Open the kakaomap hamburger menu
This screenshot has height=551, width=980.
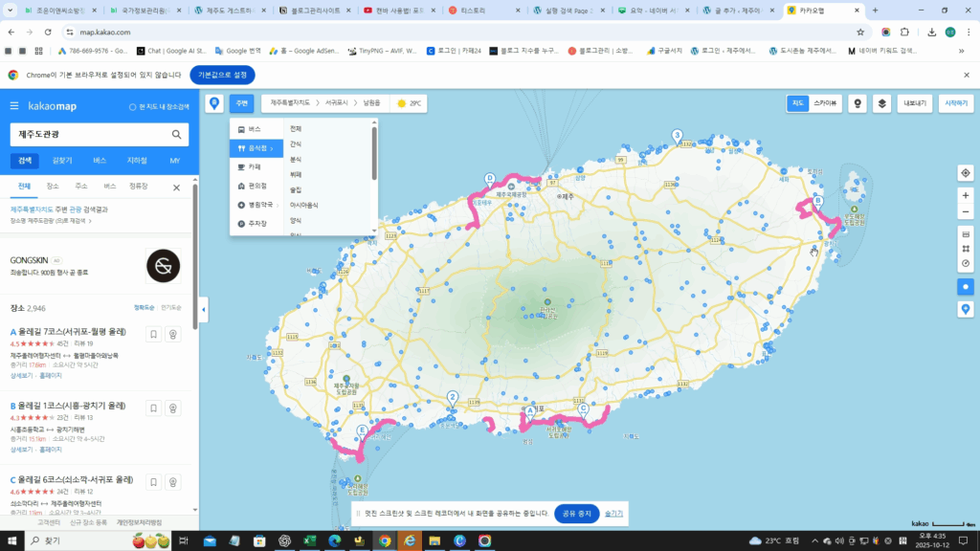13,106
